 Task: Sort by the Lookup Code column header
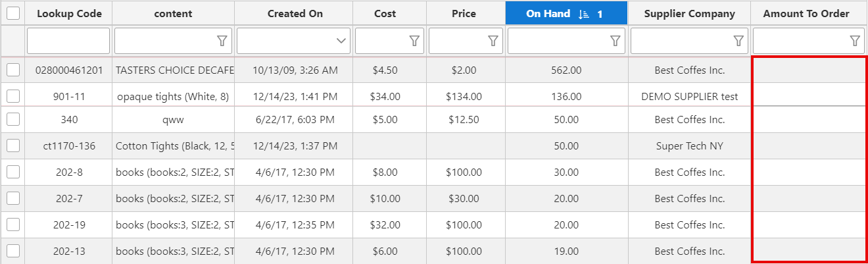pos(69,14)
